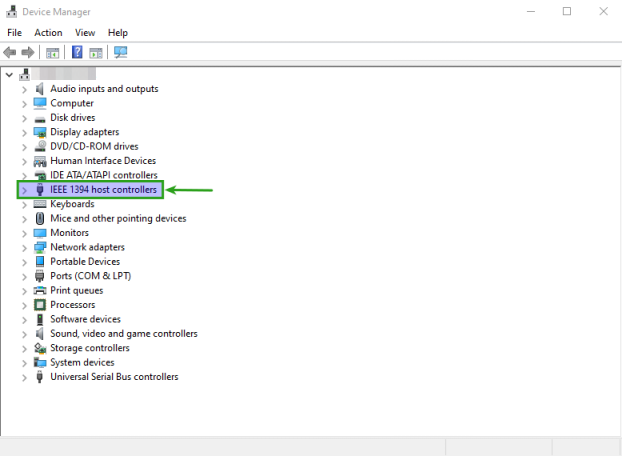Click the Storage controllers icon
The image size is (622, 456).
(x=40, y=348)
